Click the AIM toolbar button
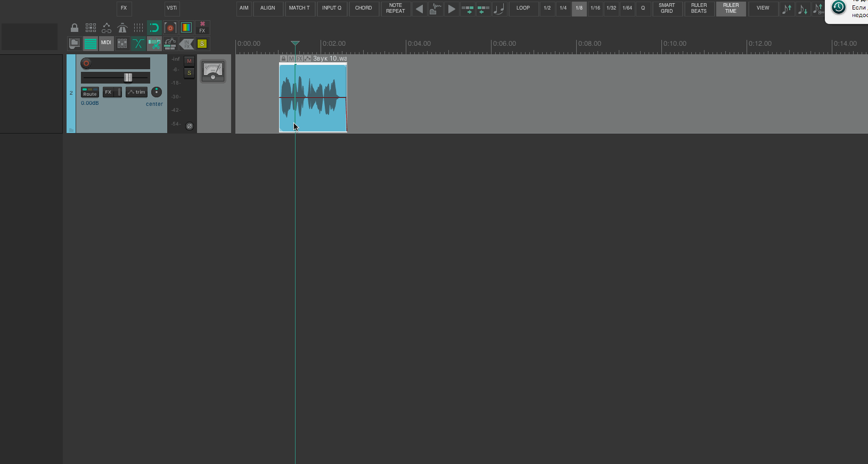This screenshot has width=868, height=464. pyautogui.click(x=244, y=9)
